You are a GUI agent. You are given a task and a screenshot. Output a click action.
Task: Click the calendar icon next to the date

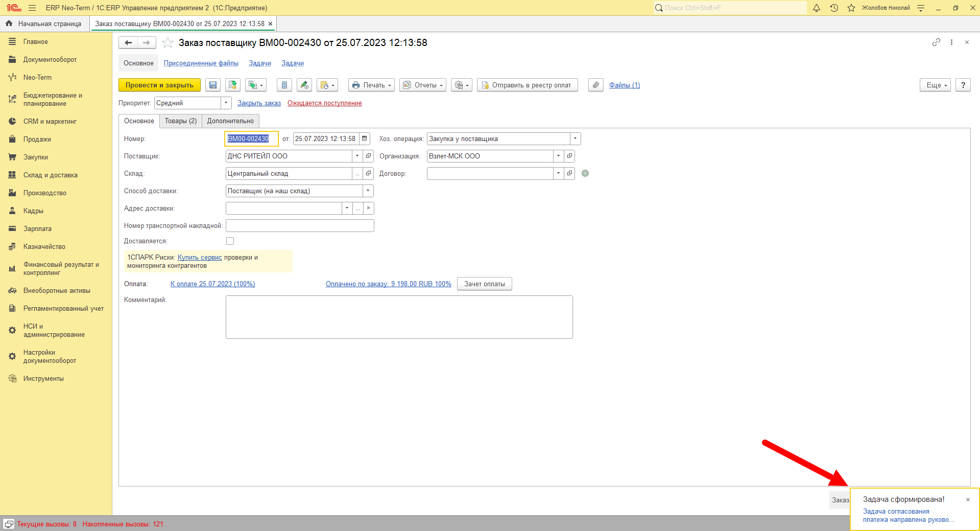tap(365, 138)
